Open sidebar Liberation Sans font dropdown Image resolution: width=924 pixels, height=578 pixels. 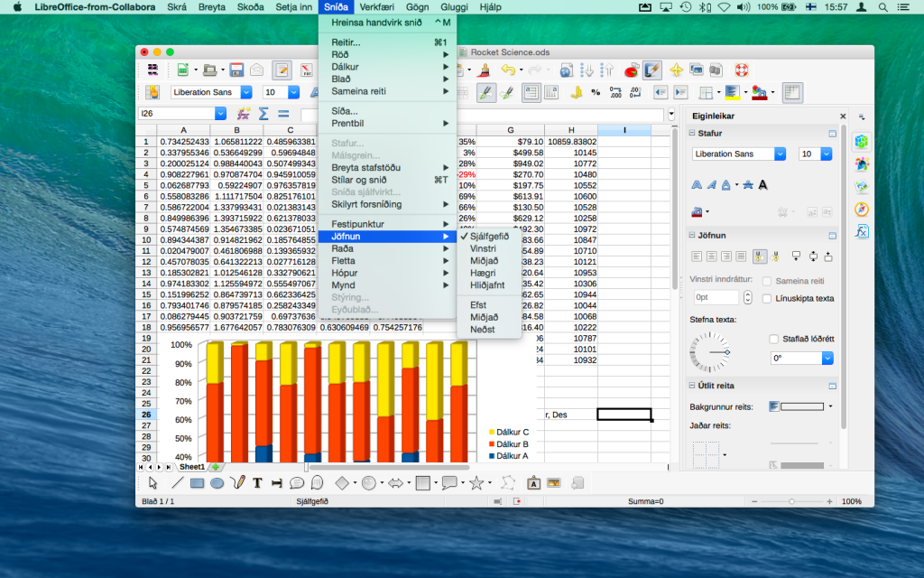coord(780,154)
